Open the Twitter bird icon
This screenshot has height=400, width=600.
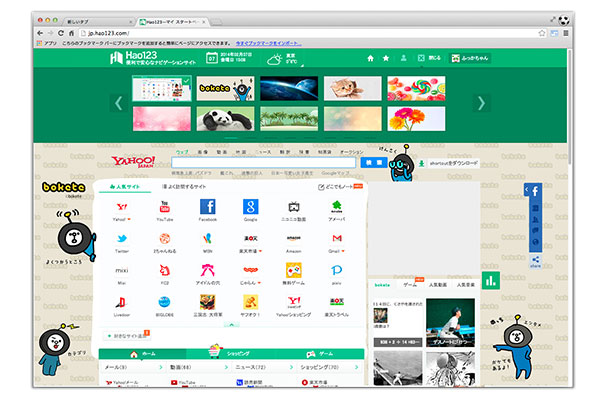tap(122, 238)
